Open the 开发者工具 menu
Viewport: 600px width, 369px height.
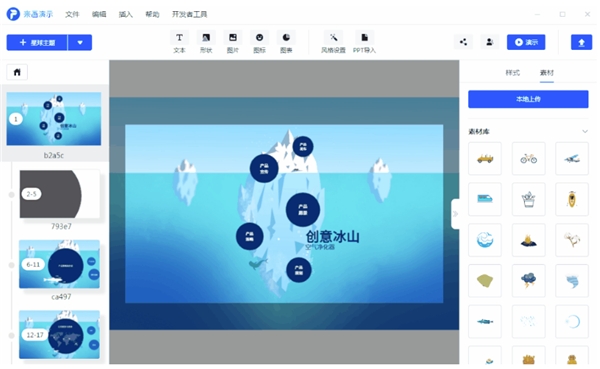point(189,14)
